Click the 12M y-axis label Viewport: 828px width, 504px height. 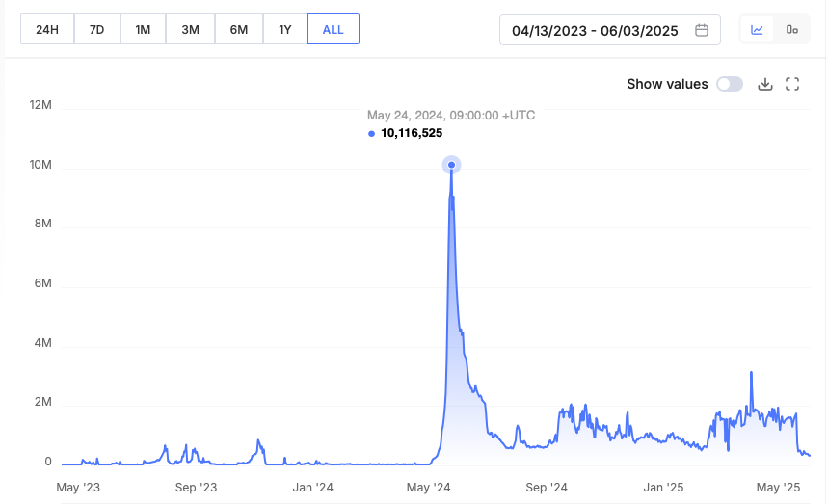pyautogui.click(x=40, y=104)
